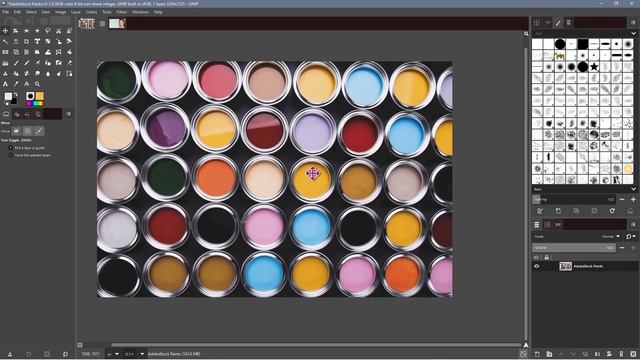The height and width of the screenshot is (360, 640).
Task: Toggle Quick Mask at canvas bottom-left
Action: coord(80,345)
